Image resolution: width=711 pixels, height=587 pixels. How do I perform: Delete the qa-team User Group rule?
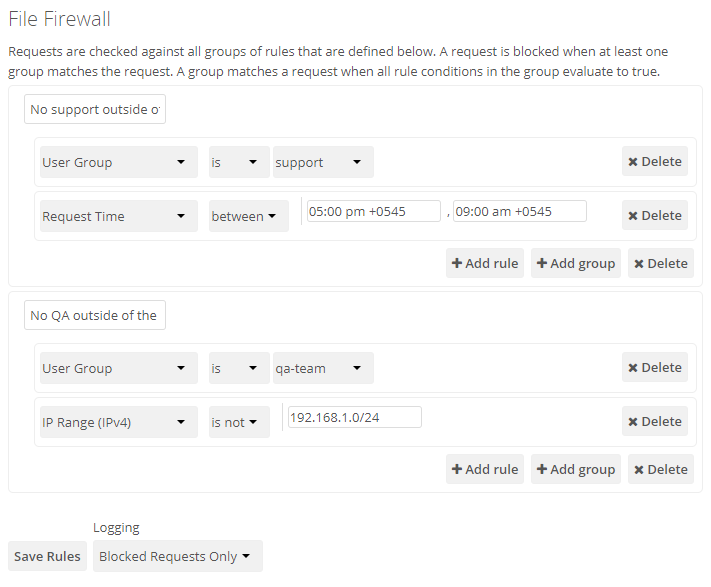[x=654, y=368]
